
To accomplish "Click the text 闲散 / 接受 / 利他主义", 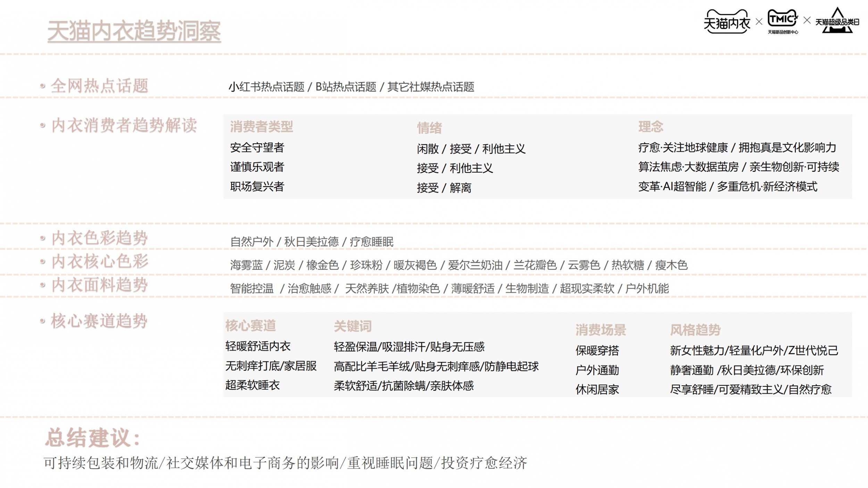I will [x=471, y=149].
